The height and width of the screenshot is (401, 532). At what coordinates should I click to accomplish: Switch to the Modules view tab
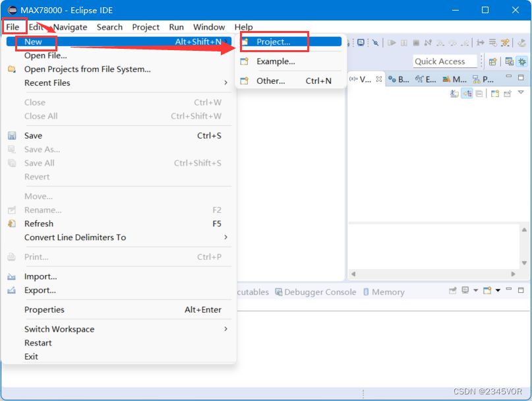tap(455, 79)
